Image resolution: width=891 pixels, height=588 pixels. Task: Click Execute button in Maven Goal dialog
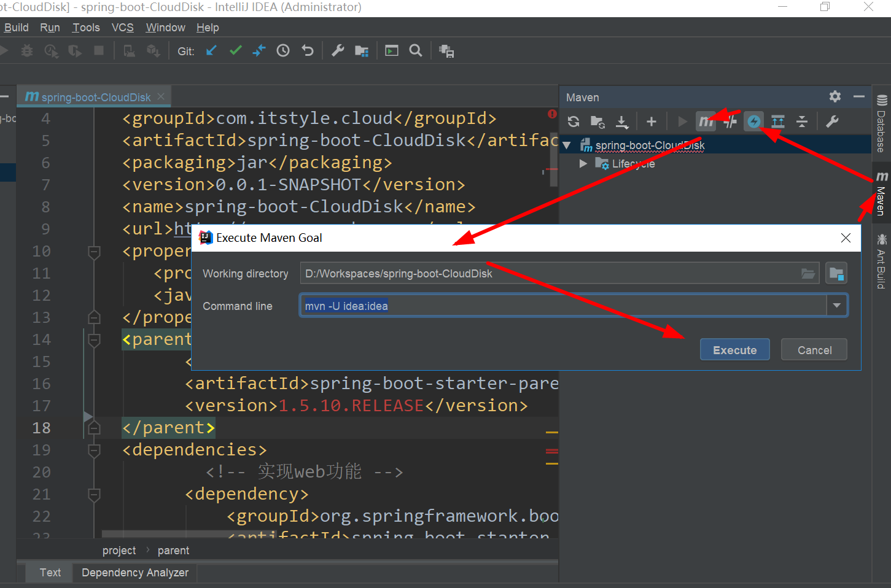pyautogui.click(x=734, y=350)
